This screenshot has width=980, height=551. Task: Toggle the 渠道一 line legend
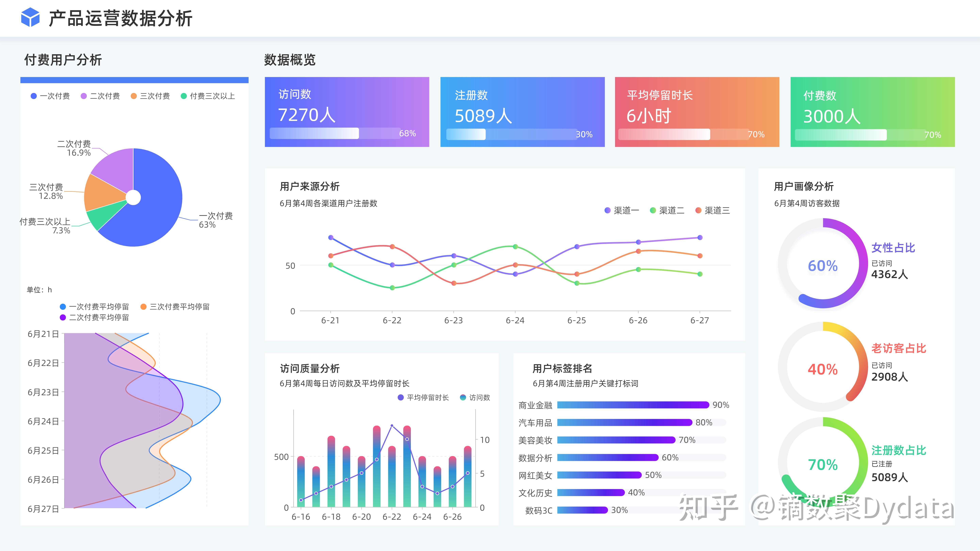tap(622, 210)
